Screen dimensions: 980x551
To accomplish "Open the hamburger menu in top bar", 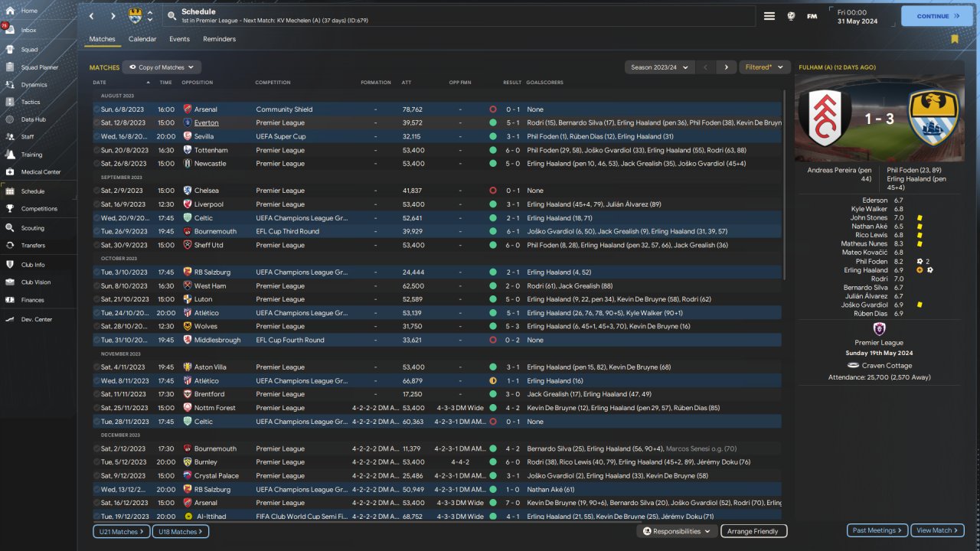I will pyautogui.click(x=769, y=16).
